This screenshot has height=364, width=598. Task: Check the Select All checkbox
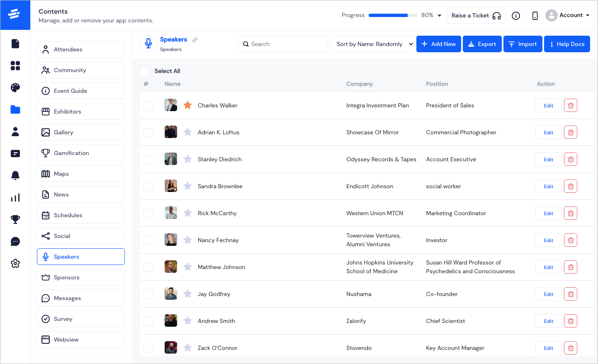145,71
